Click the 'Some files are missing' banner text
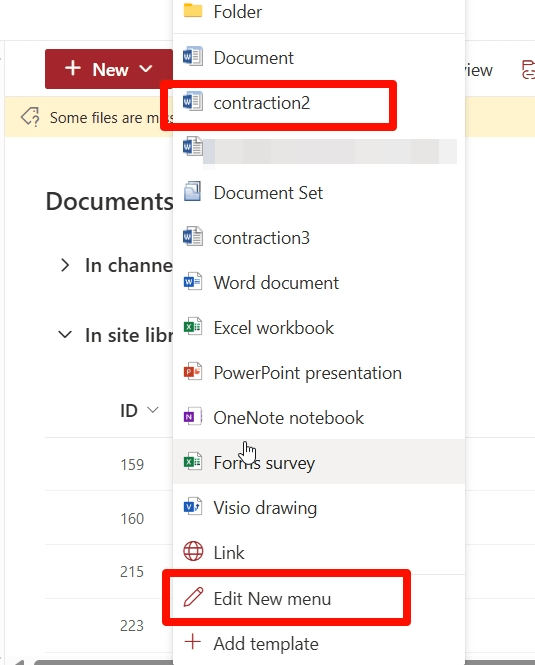The height and width of the screenshot is (665, 535). click(x=111, y=117)
